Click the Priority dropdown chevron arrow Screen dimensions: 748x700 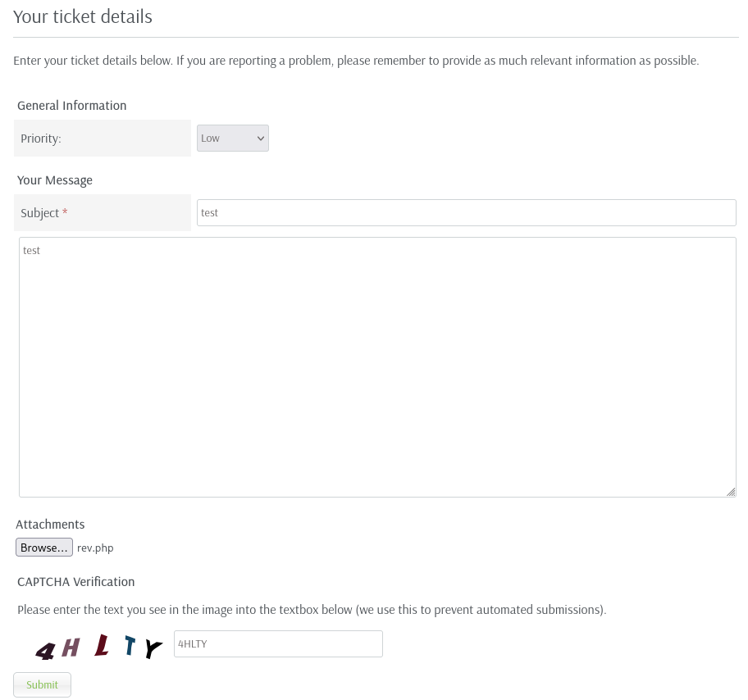click(261, 139)
